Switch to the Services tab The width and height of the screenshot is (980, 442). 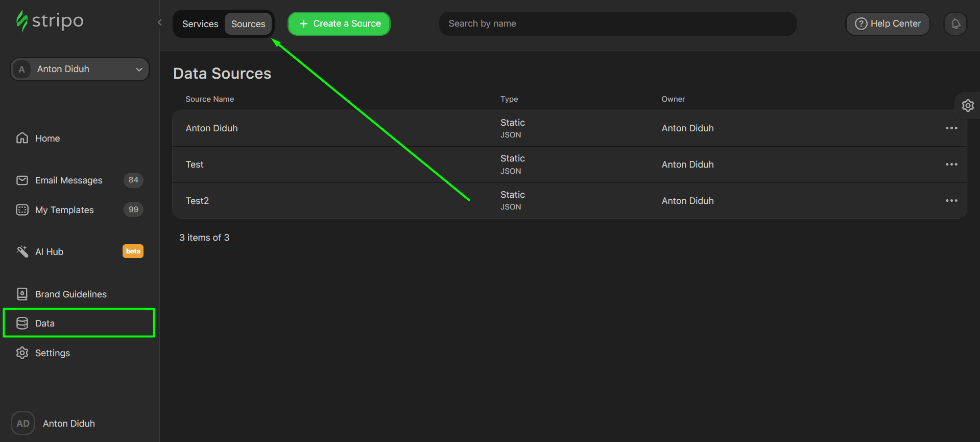tap(200, 24)
